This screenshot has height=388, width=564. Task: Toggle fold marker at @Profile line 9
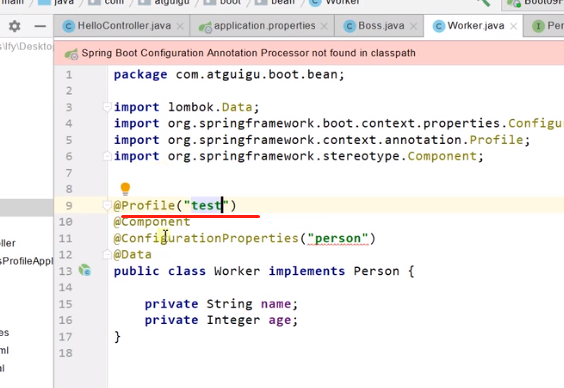(x=107, y=205)
